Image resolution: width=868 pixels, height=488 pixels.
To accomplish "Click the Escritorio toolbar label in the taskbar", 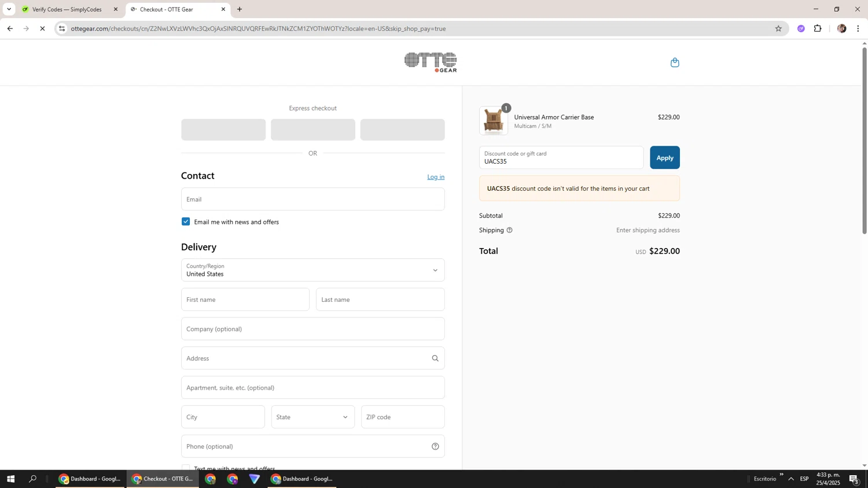I will [764, 479].
